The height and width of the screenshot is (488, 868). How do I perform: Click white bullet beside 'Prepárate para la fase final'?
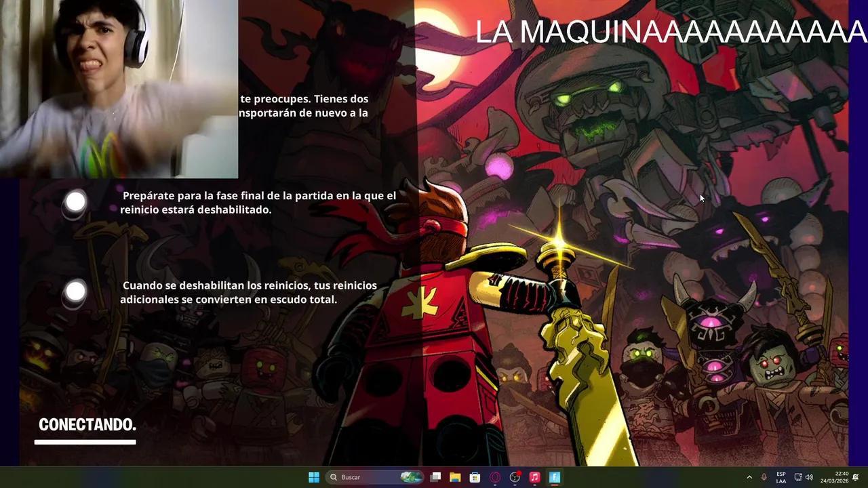coord(75,202)
